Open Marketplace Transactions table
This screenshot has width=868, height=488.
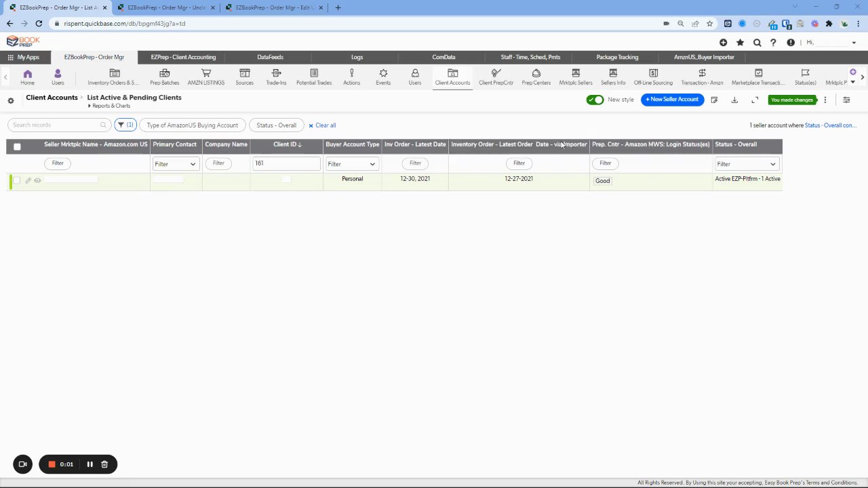click(758, 77)
